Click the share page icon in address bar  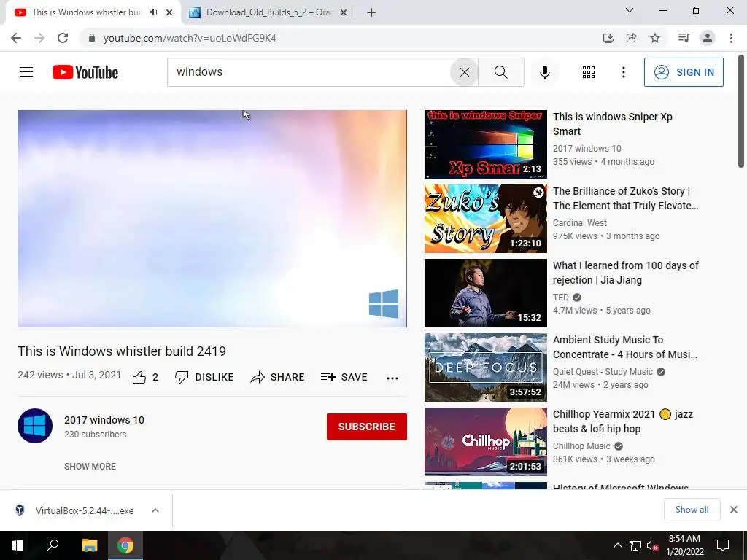631,38
